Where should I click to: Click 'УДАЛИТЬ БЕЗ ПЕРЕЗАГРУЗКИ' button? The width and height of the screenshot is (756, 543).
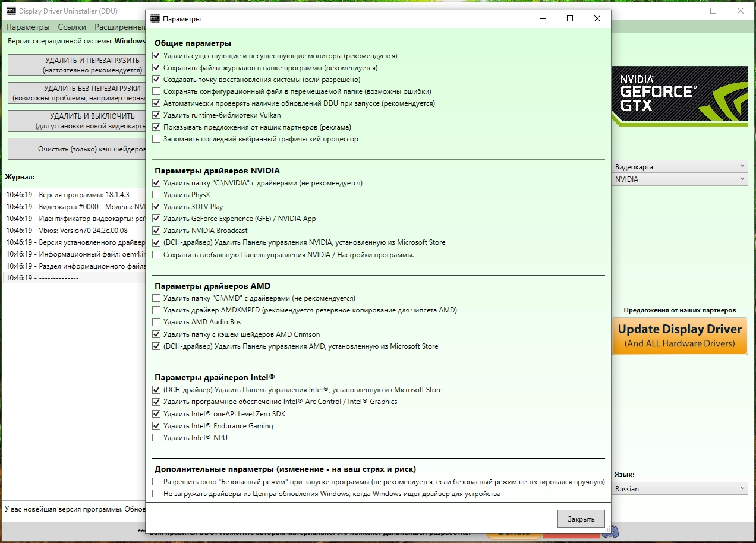[x=77, y=93]
